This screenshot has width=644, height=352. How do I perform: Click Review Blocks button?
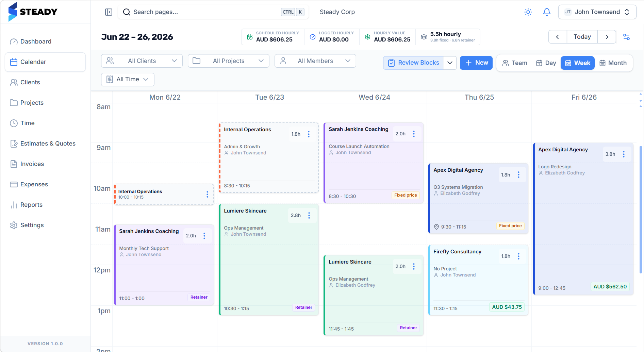(413, 63)
